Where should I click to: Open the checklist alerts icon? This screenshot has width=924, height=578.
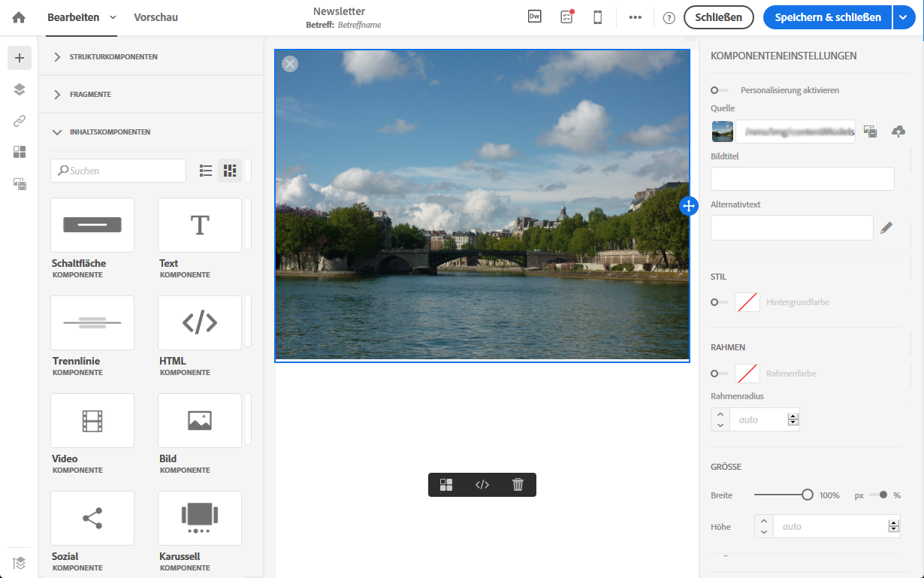(567, 17)
